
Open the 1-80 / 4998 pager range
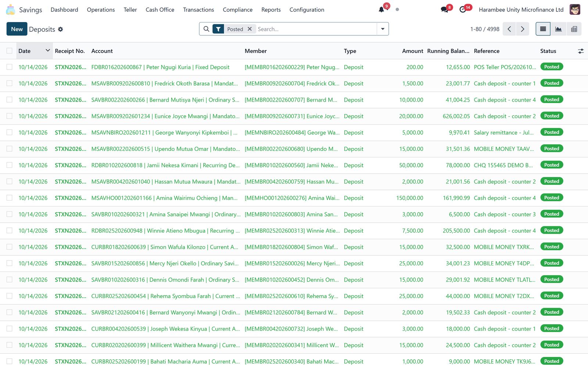[x=485, y=29]
